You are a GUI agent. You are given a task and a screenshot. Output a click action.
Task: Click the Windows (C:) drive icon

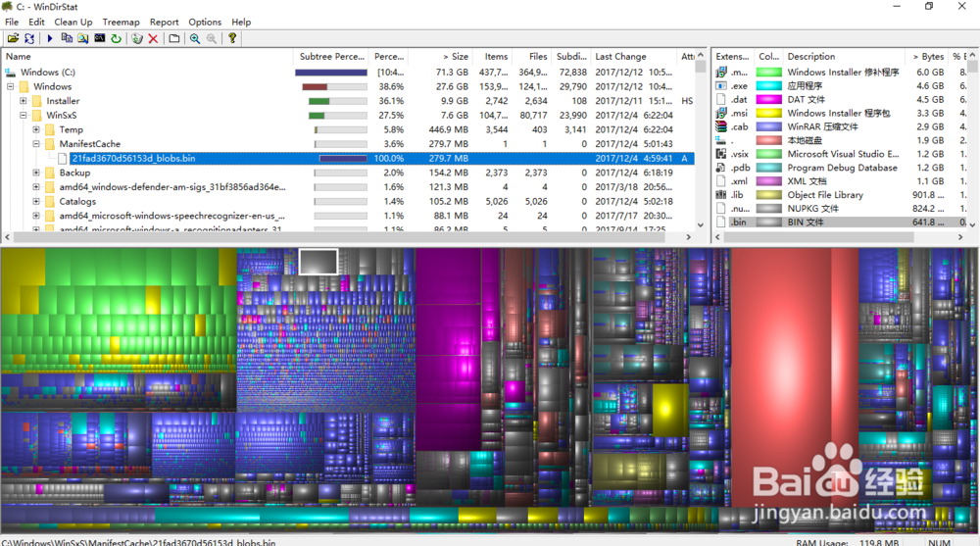pyautogui.click(x=11, y=73)
